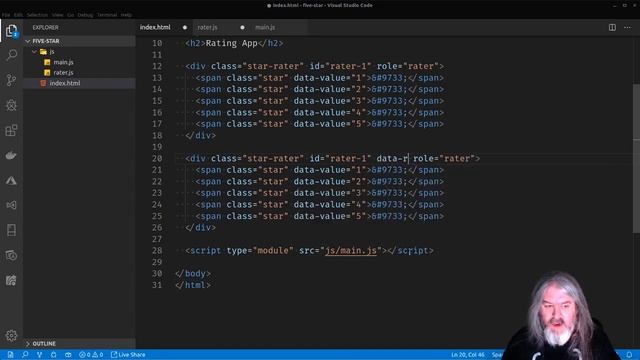
Task: Start a Live Share session
Action: [x=128, y=355]
